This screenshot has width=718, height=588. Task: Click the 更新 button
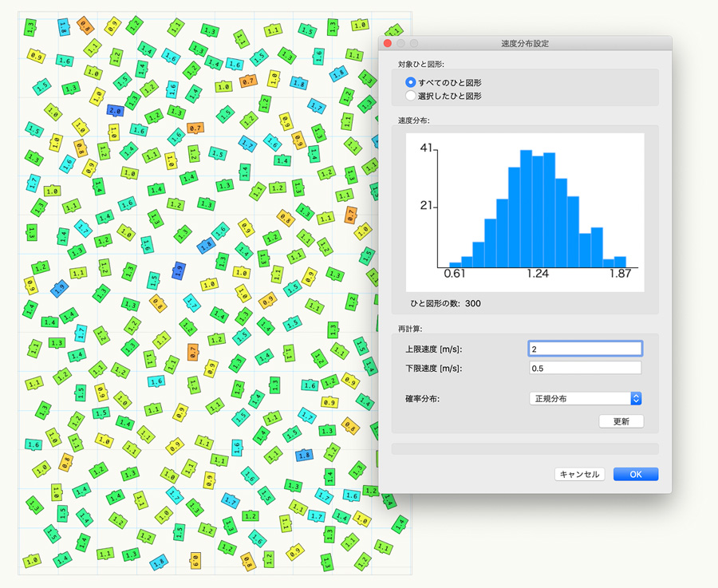(621, 421)
